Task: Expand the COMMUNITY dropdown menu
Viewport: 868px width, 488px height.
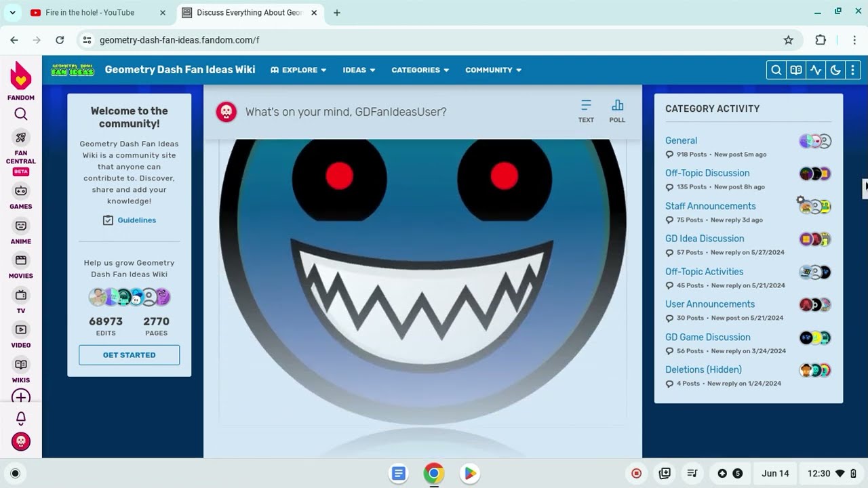Action: click(494, 70)
